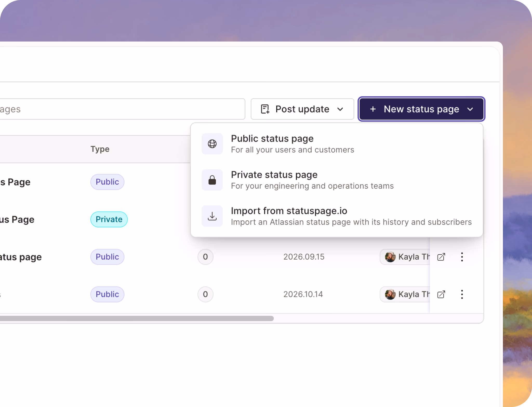The image size is (532, 407).
Task: Click the download import icon
Action: click(x=212, y=216)
